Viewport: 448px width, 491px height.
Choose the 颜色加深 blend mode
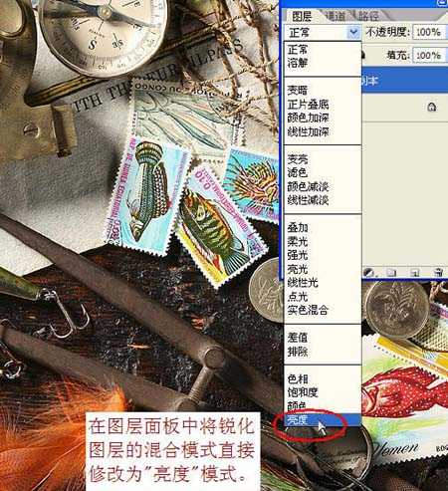(308, 118)
